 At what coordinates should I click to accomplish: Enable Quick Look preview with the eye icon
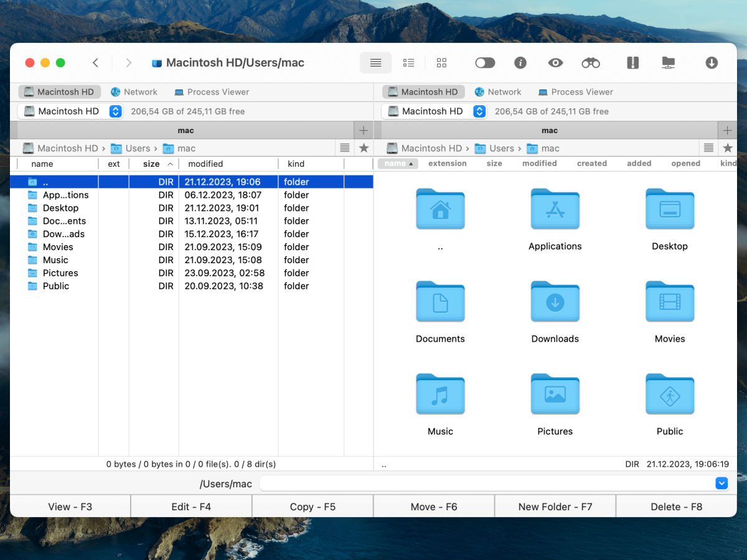tap(555, 62)
